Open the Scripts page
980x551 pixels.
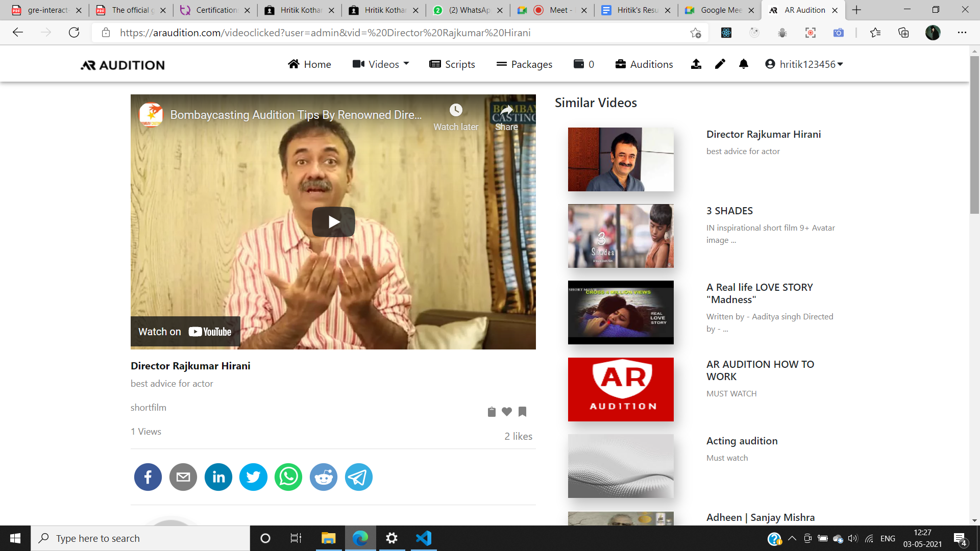tap(452, 64)
